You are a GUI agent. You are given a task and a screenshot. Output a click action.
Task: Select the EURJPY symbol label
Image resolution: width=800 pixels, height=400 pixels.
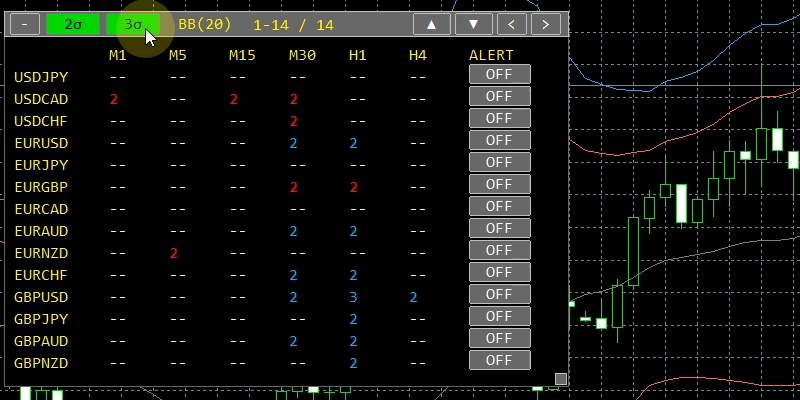41,165
